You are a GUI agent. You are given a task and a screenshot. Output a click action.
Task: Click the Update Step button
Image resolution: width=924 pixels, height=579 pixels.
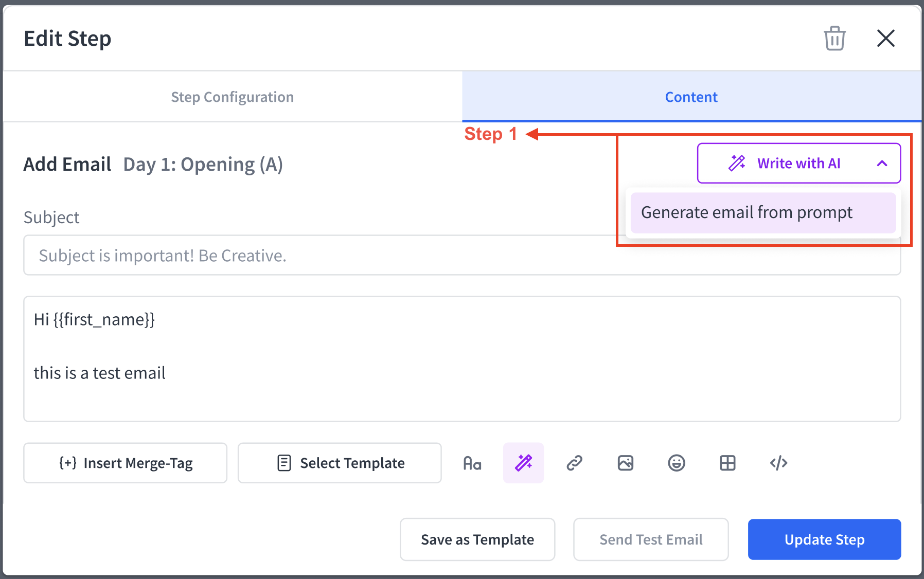click(x=824, y=539)
